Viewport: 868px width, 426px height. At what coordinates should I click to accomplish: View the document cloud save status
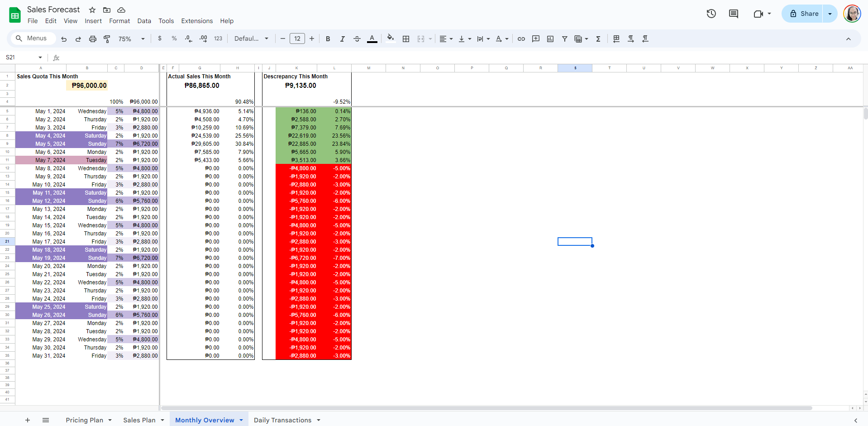[121, 10]
